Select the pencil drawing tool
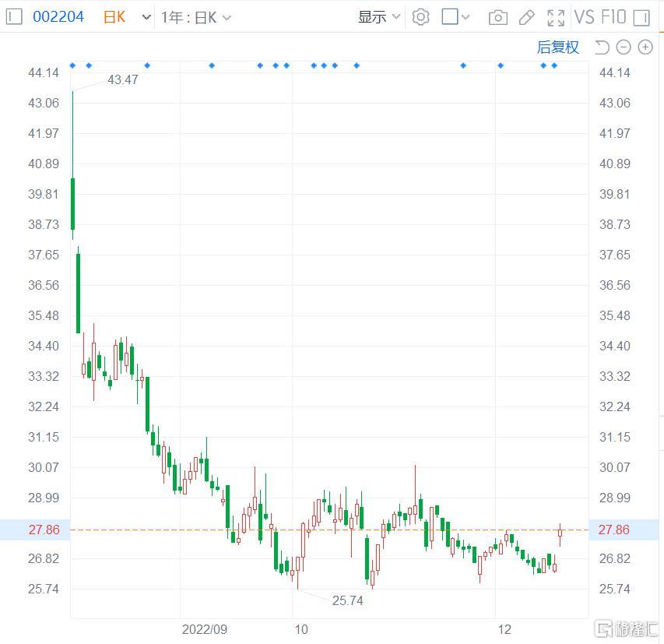The height and width of the screenshot is (644, 664). tap(526, 18)
